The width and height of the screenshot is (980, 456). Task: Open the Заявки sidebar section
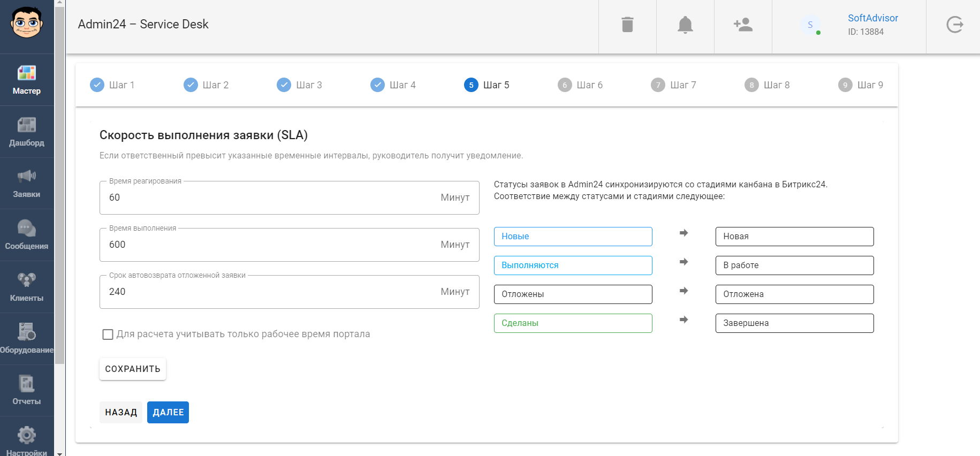(x=27, y=184)
